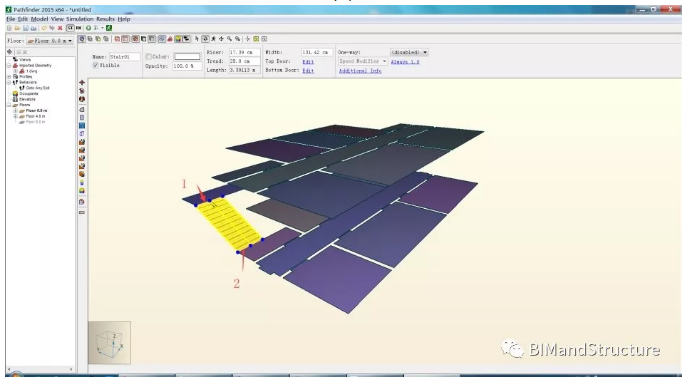Click the XYZ axis orientation cube
This screenshot has width=687, height=382.
[x=110, y=343]
